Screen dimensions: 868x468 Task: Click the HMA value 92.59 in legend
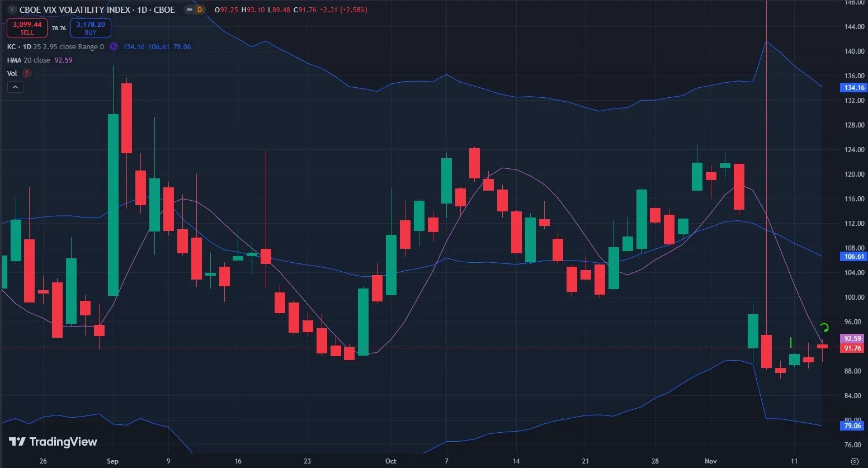coord(63,60)
